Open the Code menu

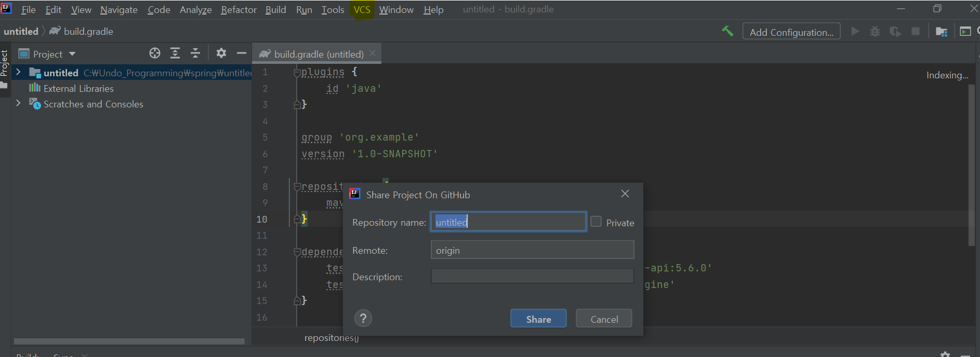click(x=159, y=10)
